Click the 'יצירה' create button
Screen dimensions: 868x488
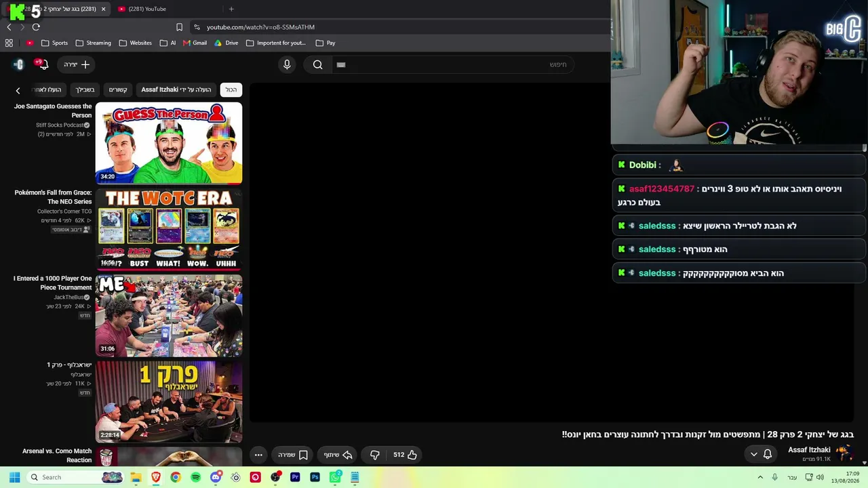[x=76, y=64]
